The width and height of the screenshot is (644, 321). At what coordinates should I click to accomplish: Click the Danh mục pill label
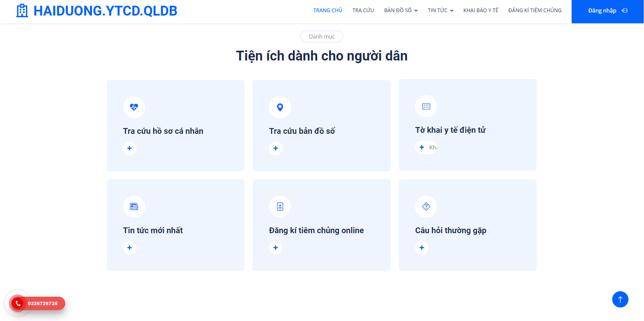point(322,36)
